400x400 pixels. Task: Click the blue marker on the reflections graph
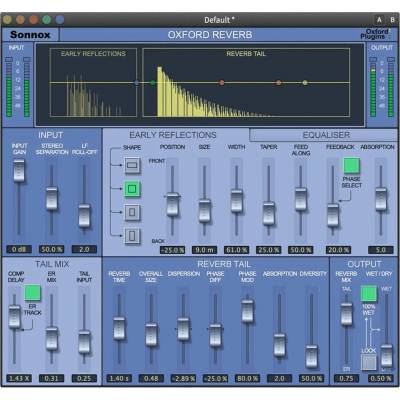pos(136,82)
